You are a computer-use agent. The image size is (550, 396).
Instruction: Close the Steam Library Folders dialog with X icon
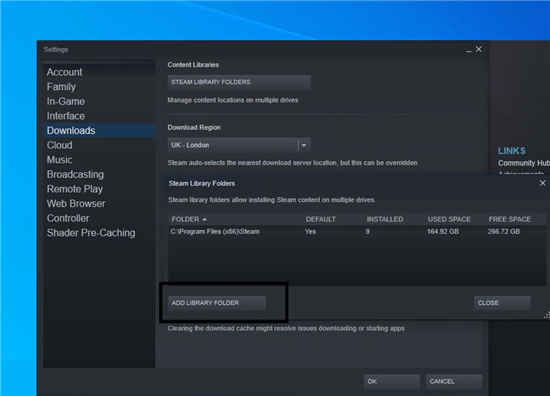(542, 183)
